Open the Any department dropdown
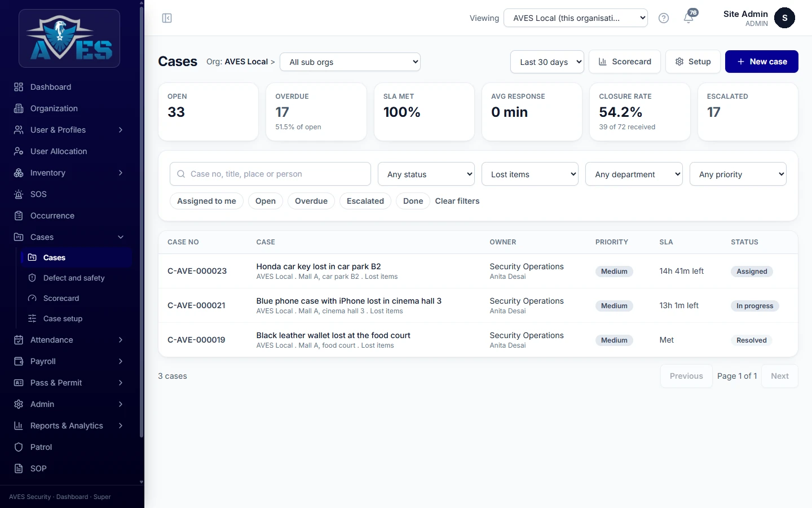The height and width of the screenshot is (508, 812). (634, 174)
